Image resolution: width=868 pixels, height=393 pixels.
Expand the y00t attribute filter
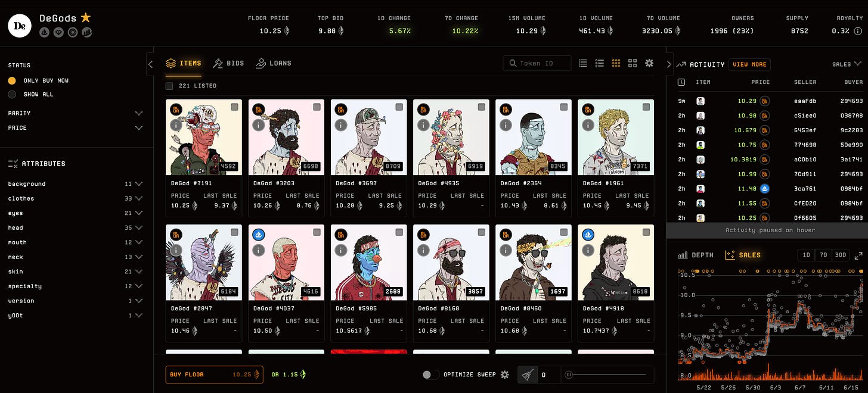coord(75,316)
